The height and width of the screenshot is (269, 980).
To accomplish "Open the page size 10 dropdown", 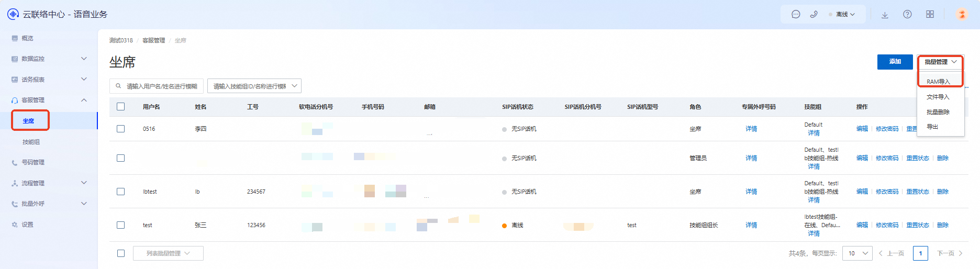I will click(857, 253).
